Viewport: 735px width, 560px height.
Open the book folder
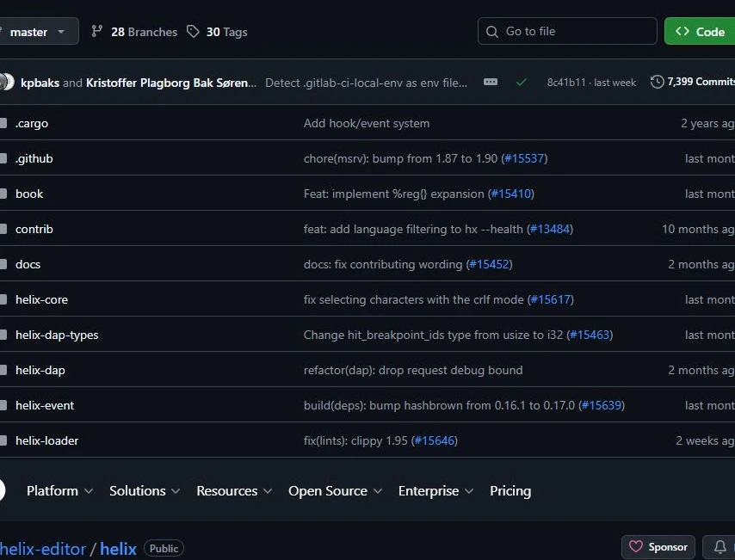click(x=29, y=194)
